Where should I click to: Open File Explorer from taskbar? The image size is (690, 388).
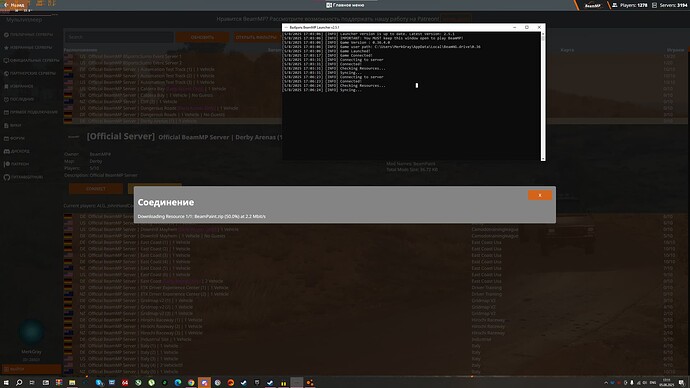click(x=72, y=383)
